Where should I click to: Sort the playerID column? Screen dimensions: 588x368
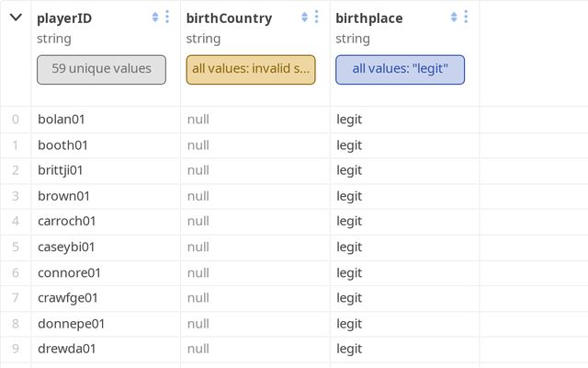coord(154,17)
